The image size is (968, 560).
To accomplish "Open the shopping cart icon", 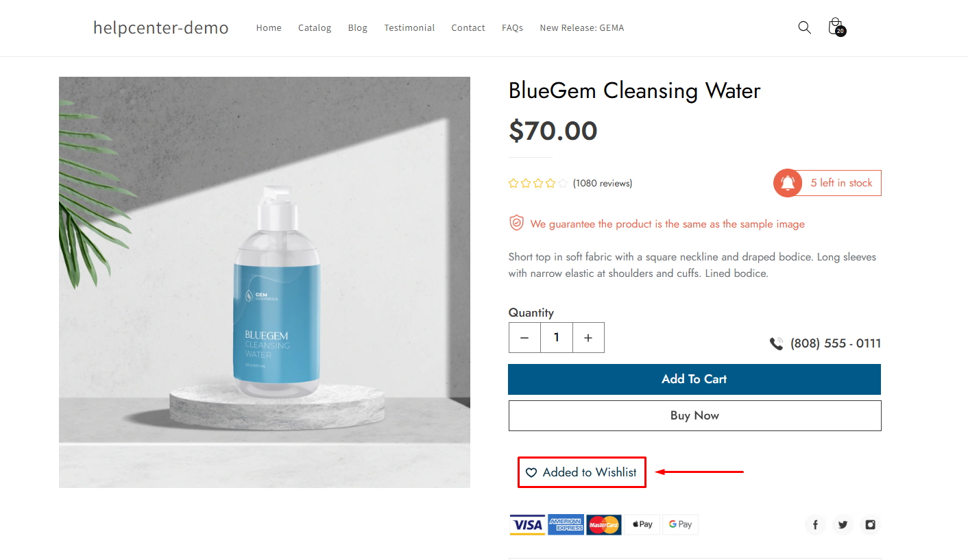I will (x=835, y=27).
